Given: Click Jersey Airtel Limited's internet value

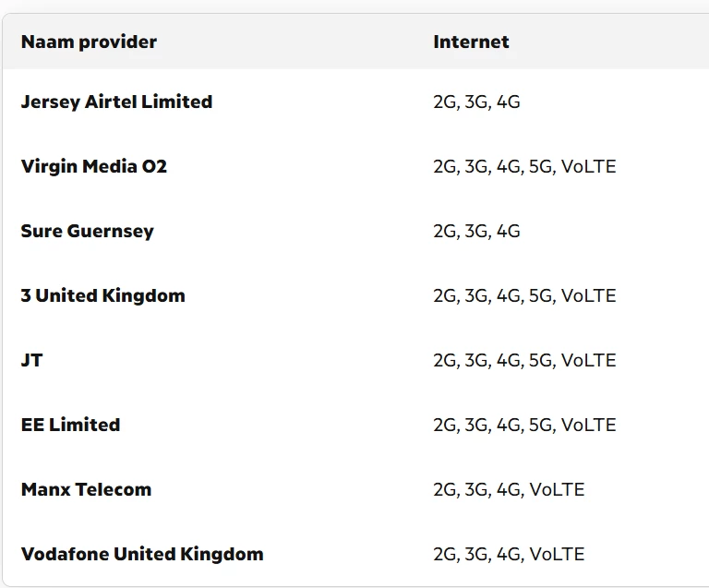Looking at the screenshot, I should (476, 102).
